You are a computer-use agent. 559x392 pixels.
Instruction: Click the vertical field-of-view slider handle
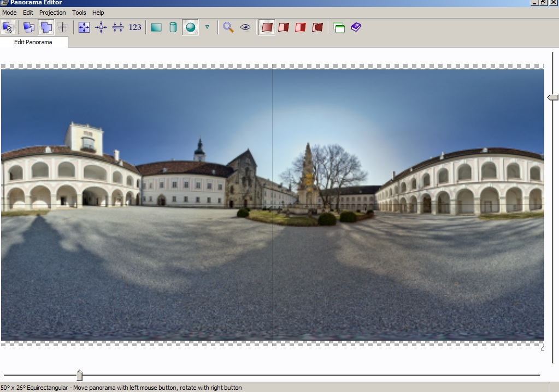tap(553, 97)
